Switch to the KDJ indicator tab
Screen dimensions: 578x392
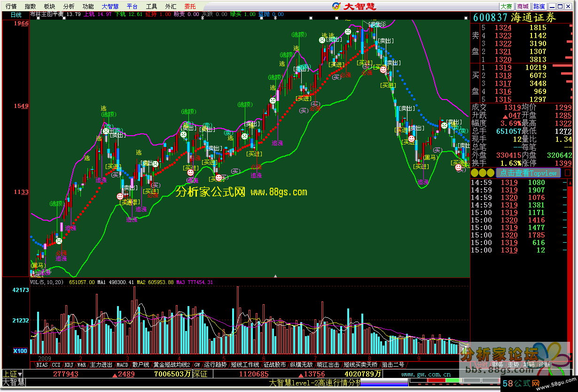[x=69, y=364]
